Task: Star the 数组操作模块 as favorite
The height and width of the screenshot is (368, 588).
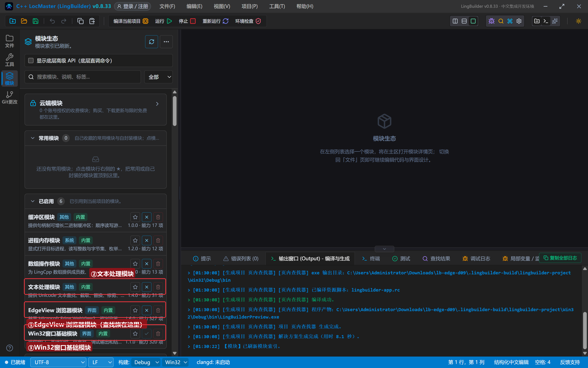Action: pyautogui.click(x=135, y=264)
